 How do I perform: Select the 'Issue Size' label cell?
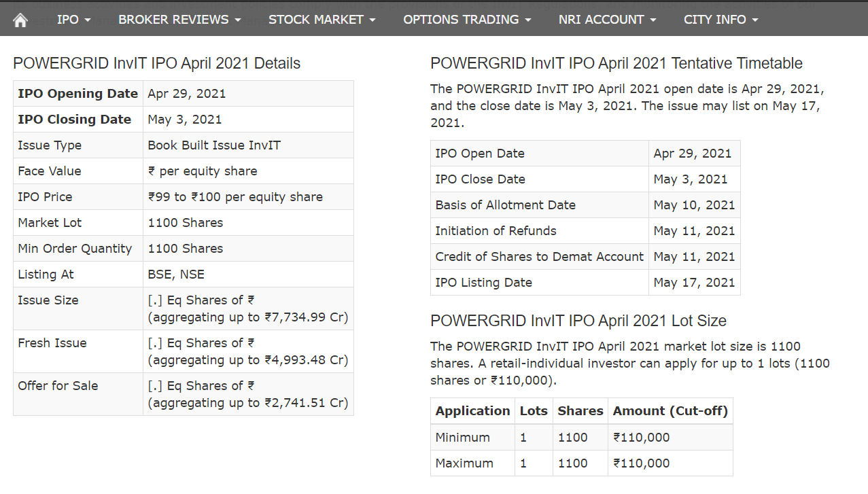(x=78, y=308)
